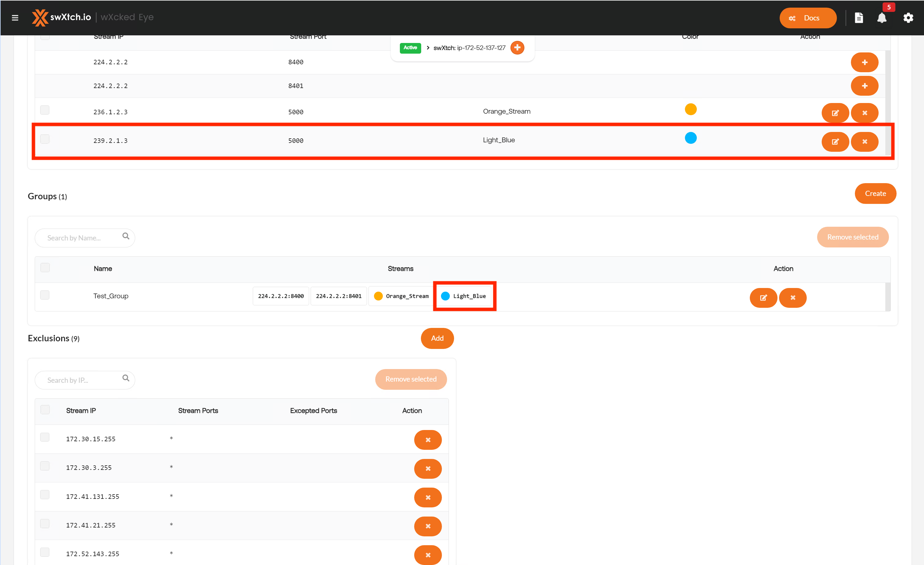Select the Test_Group checkbox
Screen dimensions: 924x565
click(x=45, y=295)
